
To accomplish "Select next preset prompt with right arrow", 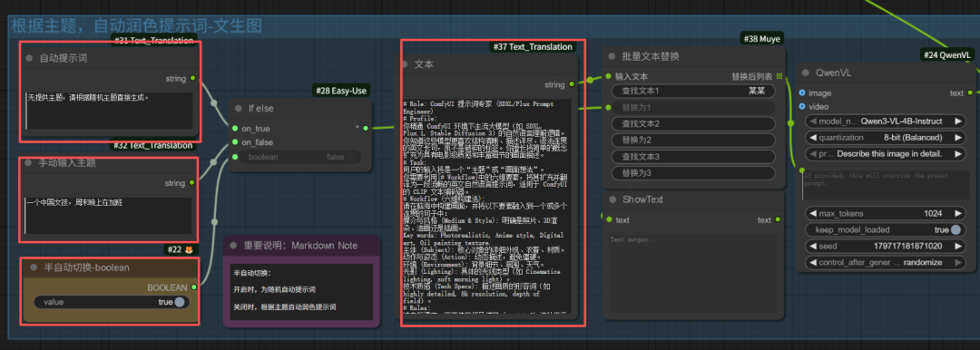I will pyautogui.click(x=957, y=153).
